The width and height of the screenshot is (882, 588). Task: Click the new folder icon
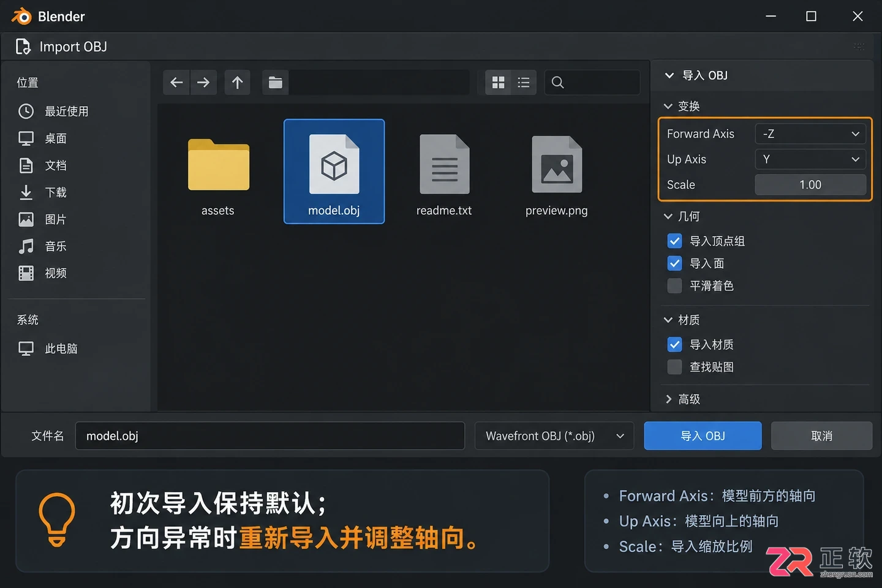coord(276,82)
